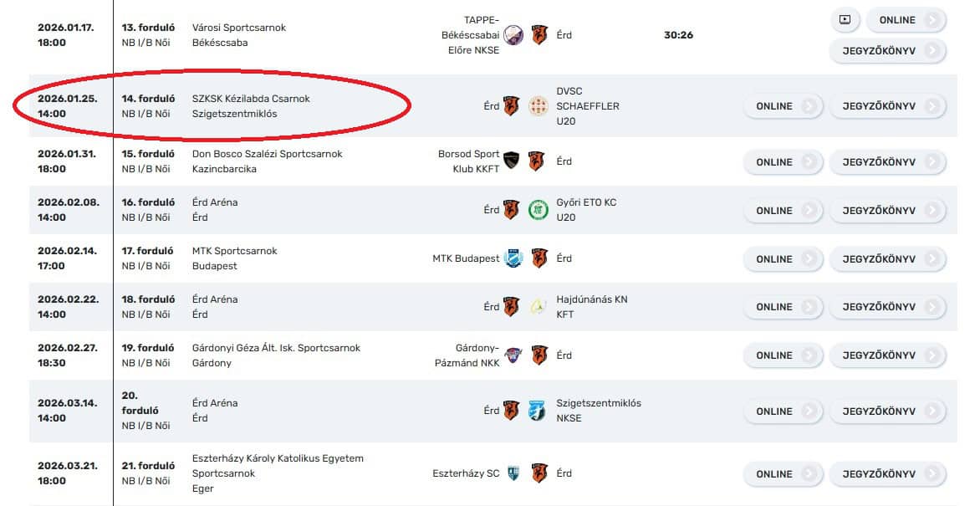The width and height of the screenshot is (980, 506).
Task: Click the video play icon in 13. forduló row
Action: 845,20
